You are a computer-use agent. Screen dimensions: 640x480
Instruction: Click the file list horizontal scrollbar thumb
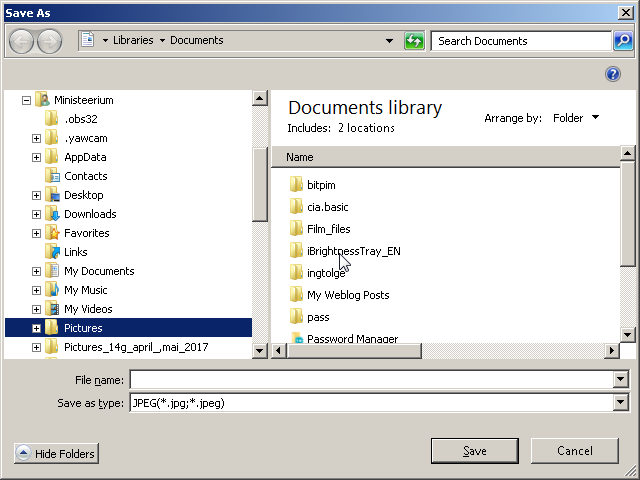pos(354,350)
